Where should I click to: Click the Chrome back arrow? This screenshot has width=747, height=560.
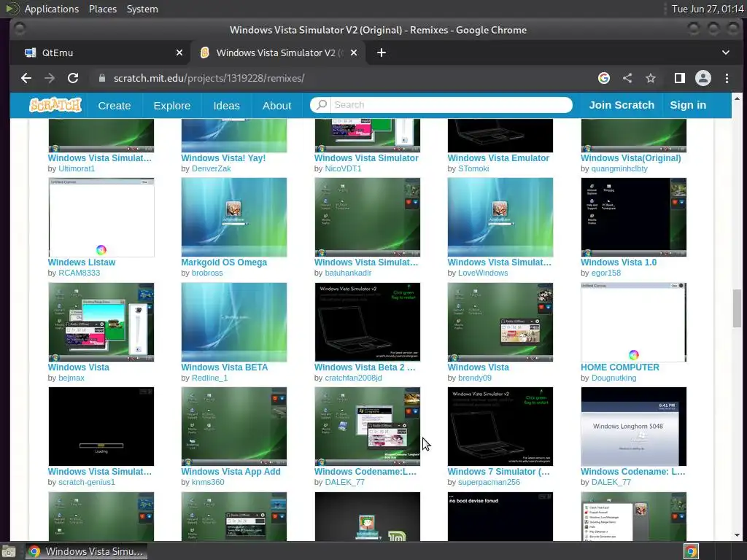pos(26,78)
